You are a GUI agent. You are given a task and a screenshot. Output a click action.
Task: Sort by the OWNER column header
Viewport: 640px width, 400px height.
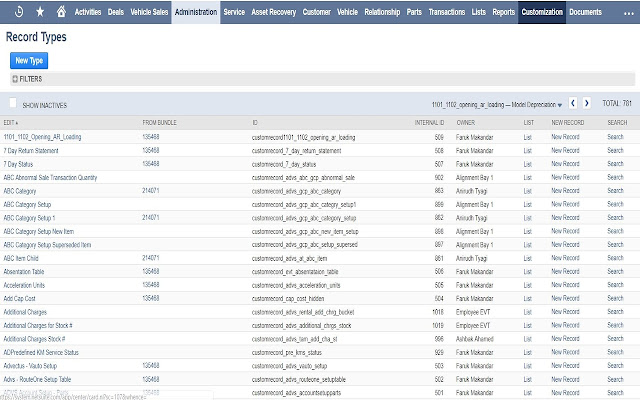465,122
